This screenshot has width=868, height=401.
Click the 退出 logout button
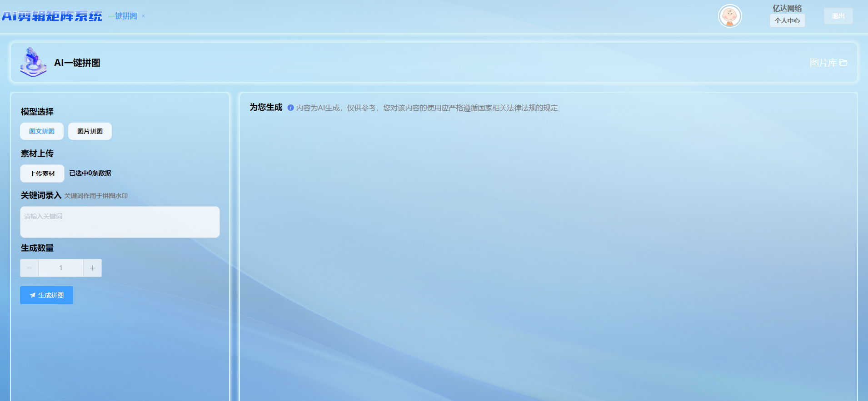click(838, 16)
